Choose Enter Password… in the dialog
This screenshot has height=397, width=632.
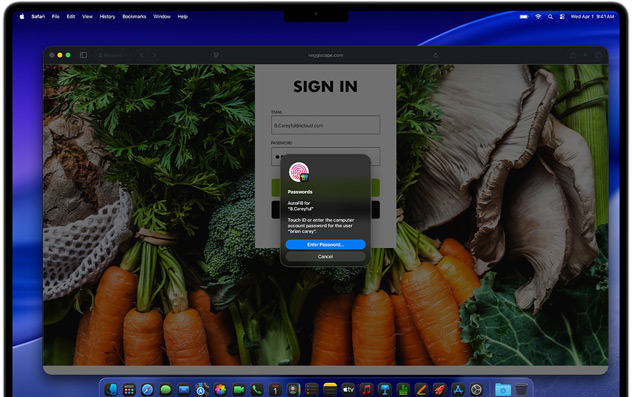click(x=325, y=245)
